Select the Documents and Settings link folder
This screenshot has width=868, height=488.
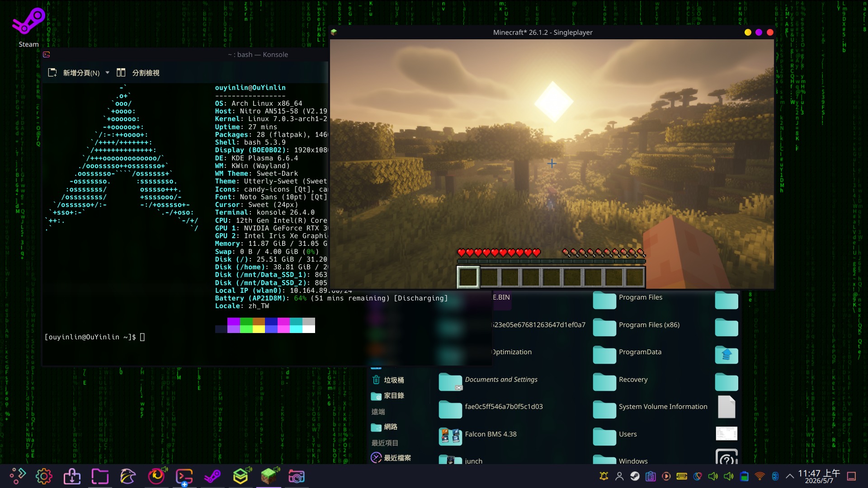pyautogui.click(x=489, y=381)
